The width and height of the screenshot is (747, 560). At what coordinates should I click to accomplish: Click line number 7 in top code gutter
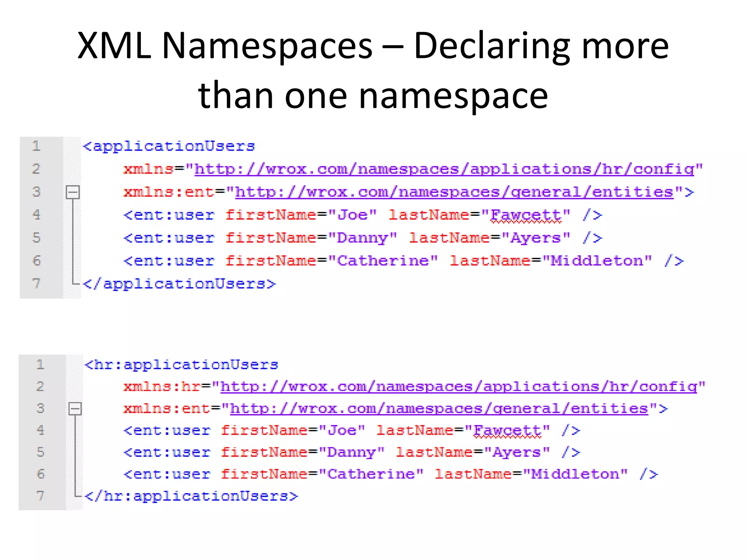tap(36, 283)
